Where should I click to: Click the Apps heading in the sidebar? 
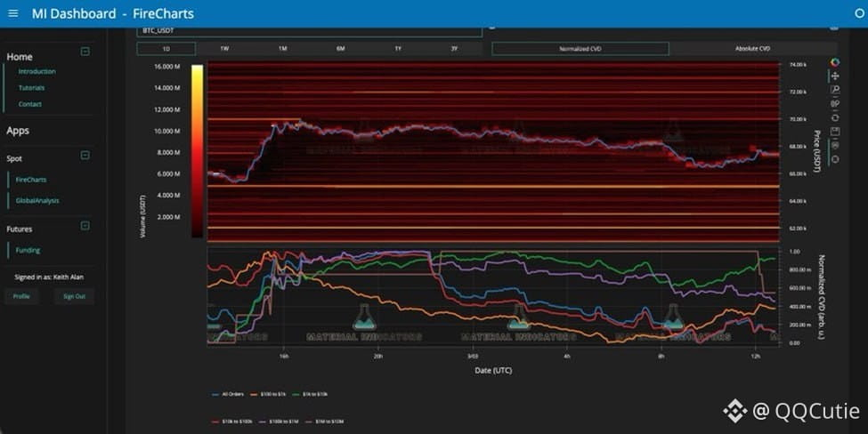point(18,131)
